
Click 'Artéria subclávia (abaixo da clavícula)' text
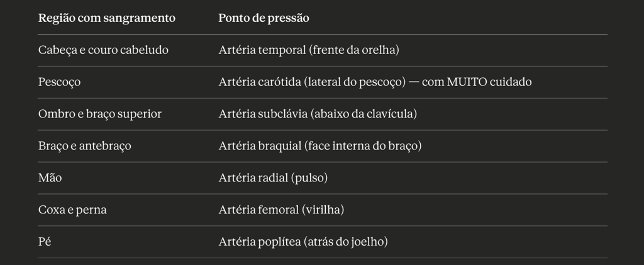318,114
